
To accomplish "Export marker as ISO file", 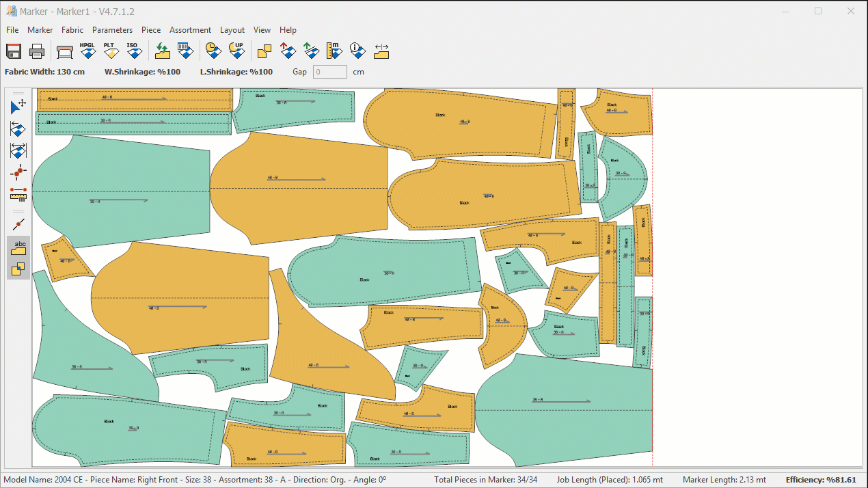I will pos(132,51).
